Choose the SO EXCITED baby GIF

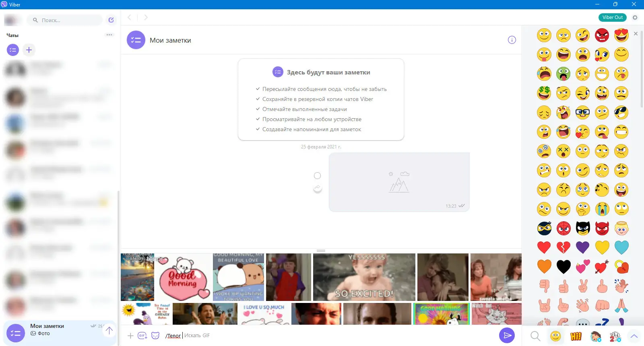tap(364, 277)
